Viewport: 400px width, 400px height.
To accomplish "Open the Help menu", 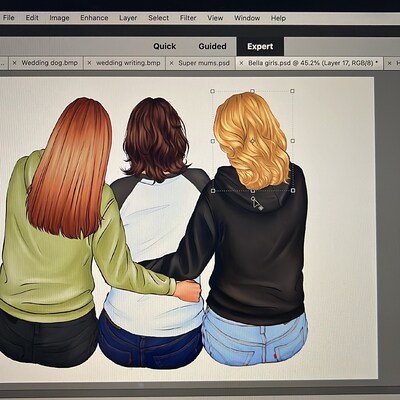I will [x=278, y=18].
